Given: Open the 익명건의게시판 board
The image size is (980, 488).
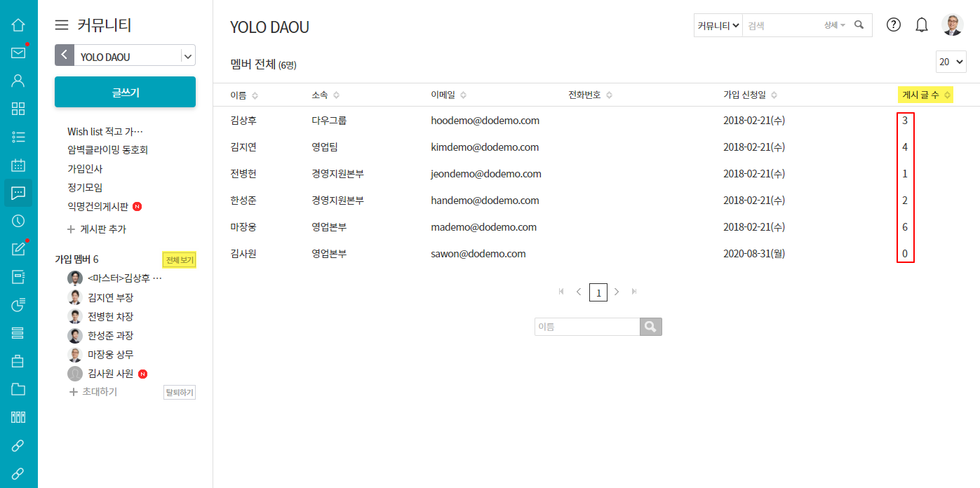Looking at the screenshot, I should [x=98, y=207].
